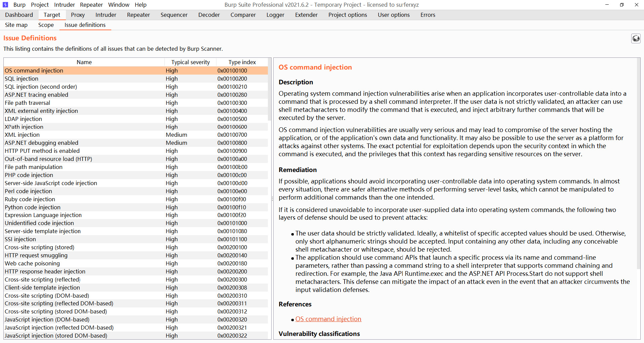The height and width of the screenshot is (343, 644).
Task: Sort issues by the Name column header
Action: pos(84,62)
